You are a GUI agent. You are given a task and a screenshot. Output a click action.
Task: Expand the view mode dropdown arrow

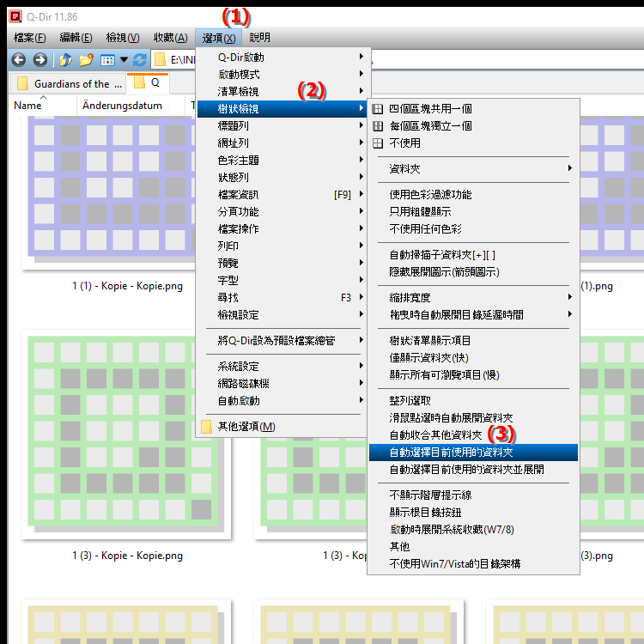click(124, 60)
